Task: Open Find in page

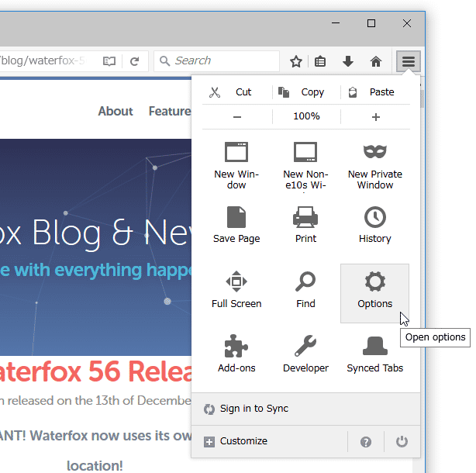Action: [305, 290]
